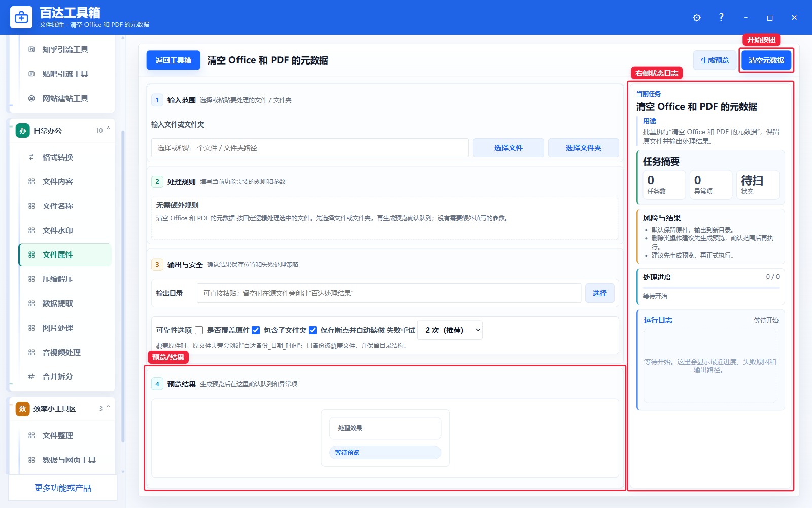The height and width of the screenshot is (508, 812).
Task: Click the grid icon beside 文件水印
Action: click(31, 230)
